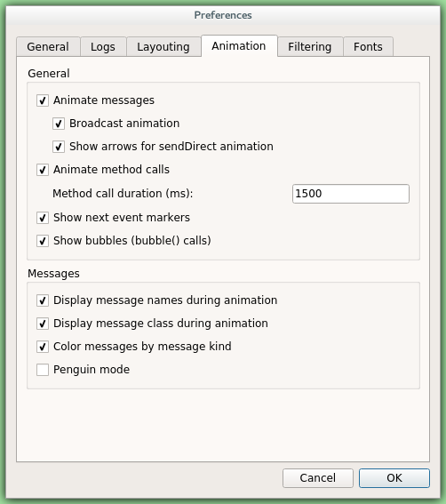Select the Layouting tab
446x504 pixels.
163,47
